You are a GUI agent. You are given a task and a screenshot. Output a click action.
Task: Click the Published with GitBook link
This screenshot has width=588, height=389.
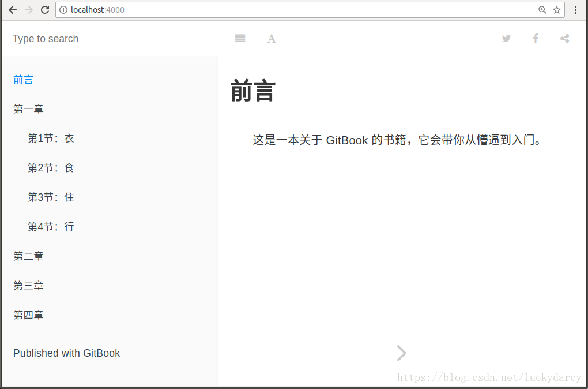pos(66,353)
